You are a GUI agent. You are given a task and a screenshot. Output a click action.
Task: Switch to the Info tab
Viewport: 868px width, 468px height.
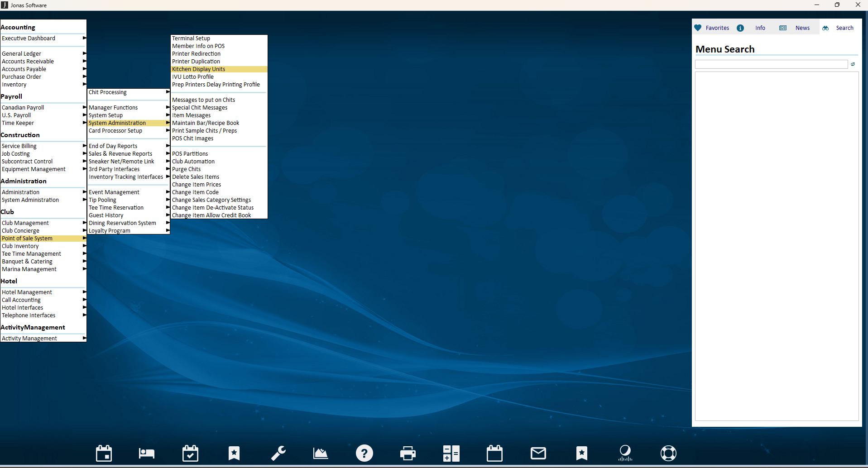click(760, 28)
